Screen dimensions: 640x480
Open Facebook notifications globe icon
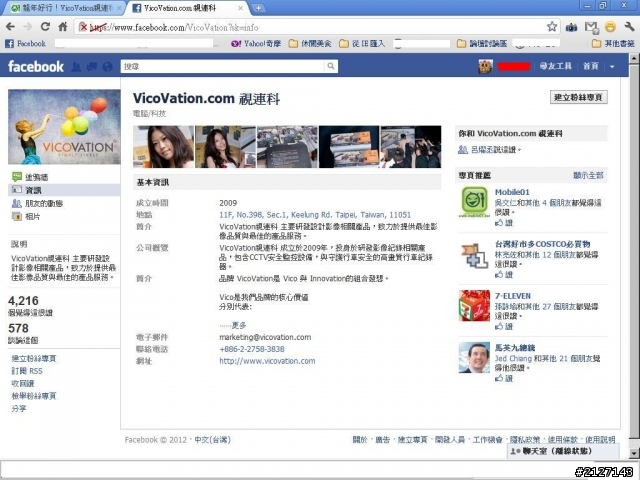[x=107, y=67]
